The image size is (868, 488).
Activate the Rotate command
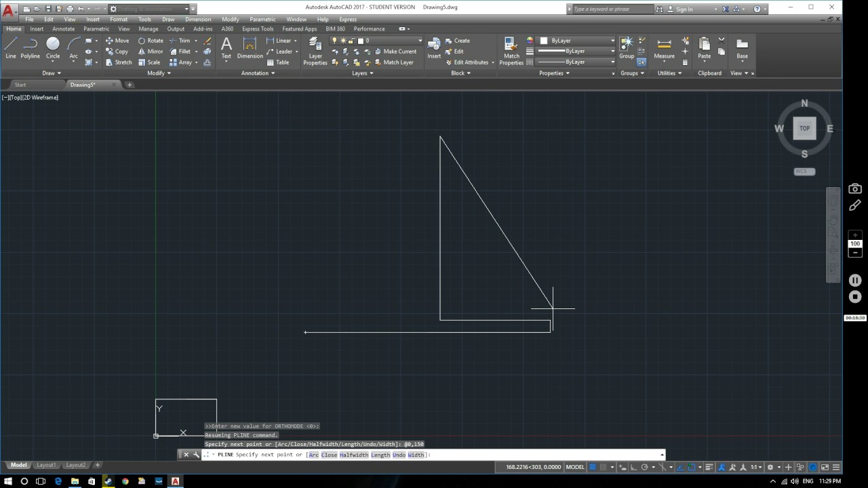pyautogui.click(x=151, y=41)
